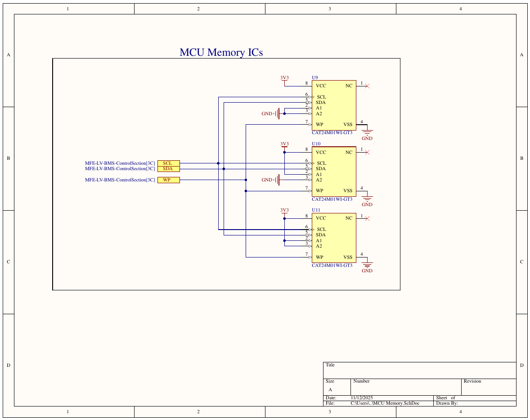Screen dimensions: 530x420
Task: Click the SDA pin label on U10
Action: click(321, 169)
